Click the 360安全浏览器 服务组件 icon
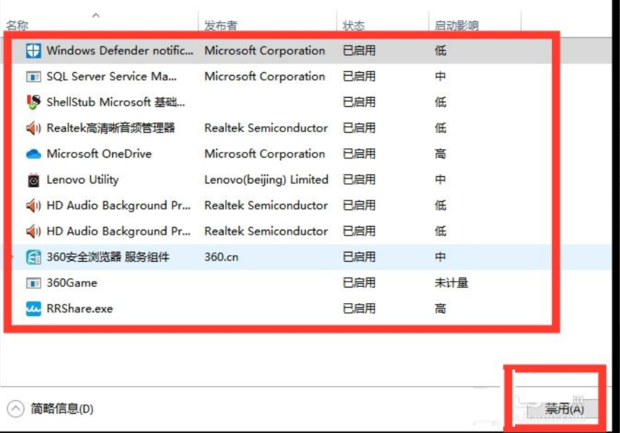 click(33, 257)
